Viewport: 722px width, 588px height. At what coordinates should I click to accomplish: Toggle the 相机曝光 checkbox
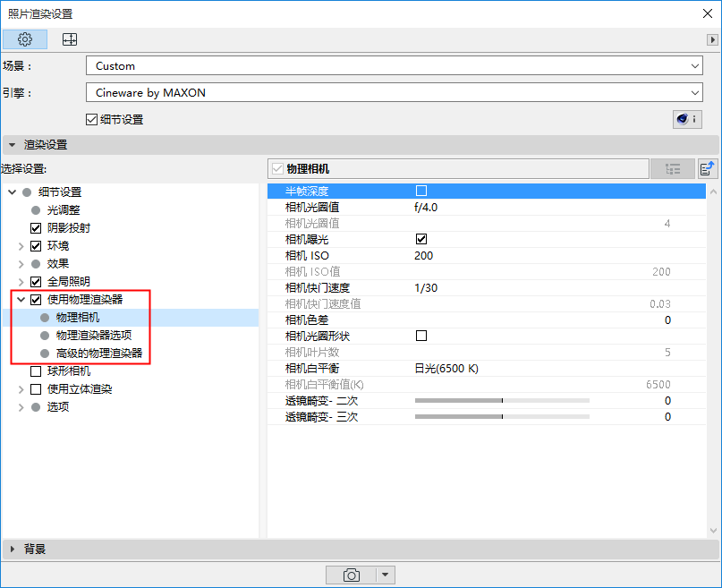[421, 239]
